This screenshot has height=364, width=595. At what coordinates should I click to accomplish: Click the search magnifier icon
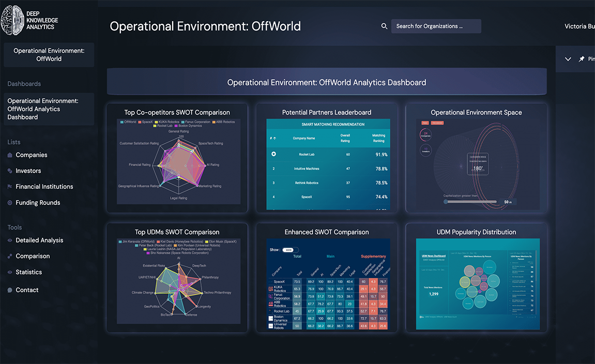click(384, 26)
